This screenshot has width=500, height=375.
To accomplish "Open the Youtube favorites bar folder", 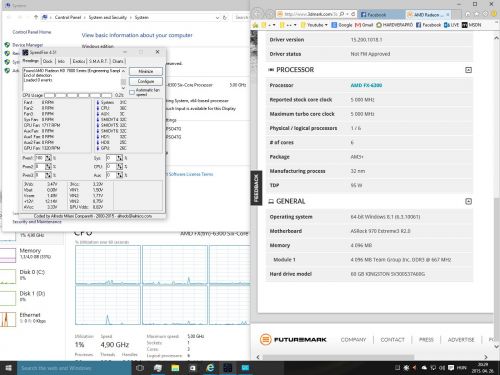I will tap(314, 25).
